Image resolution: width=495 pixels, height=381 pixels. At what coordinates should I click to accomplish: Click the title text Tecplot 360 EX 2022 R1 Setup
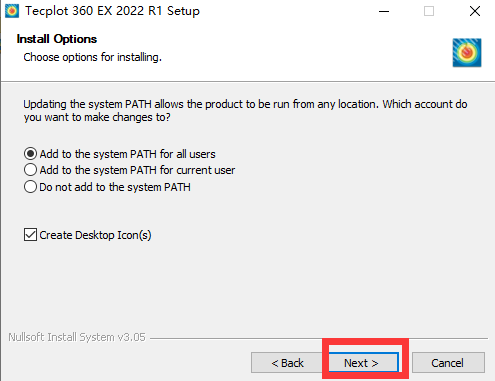coord(112,11)
